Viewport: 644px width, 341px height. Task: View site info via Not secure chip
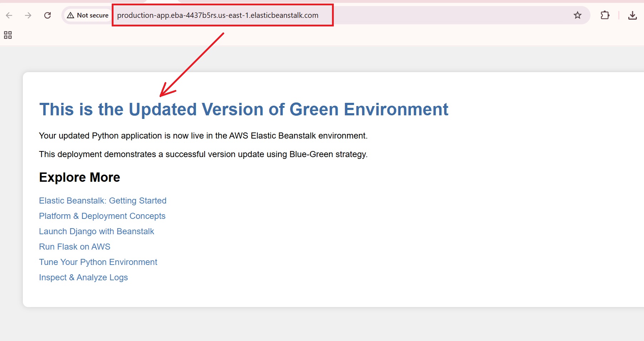click(x=88, y=15)
